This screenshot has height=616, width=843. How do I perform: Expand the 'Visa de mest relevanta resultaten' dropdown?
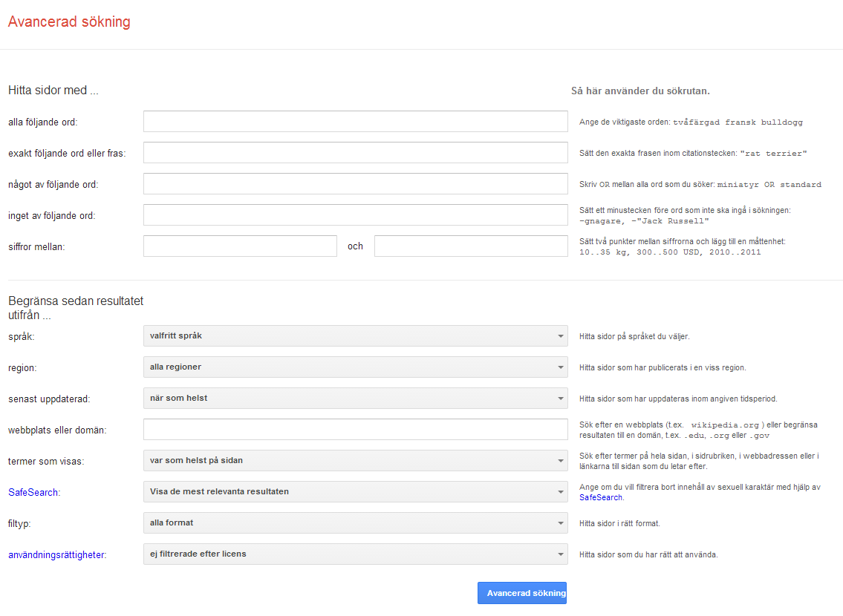point(355,491)
